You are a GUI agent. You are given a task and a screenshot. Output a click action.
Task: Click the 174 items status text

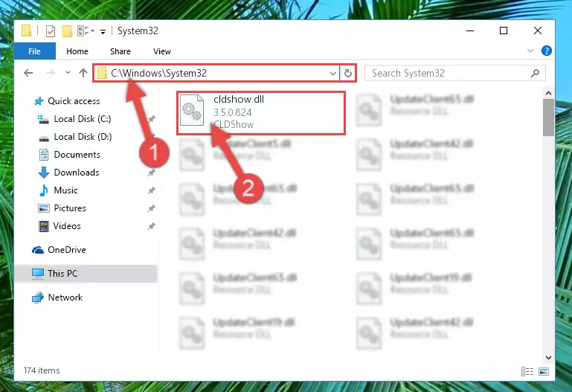[42, 370]
